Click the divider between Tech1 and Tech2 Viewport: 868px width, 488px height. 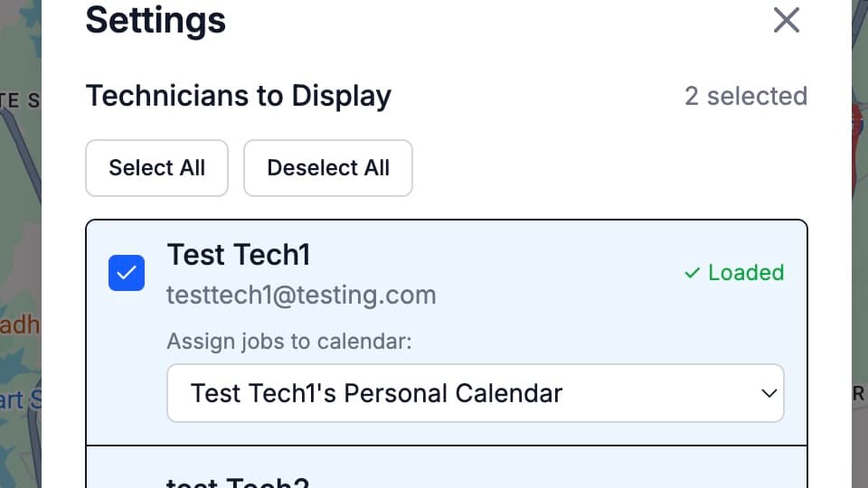(x=447, y=446)
